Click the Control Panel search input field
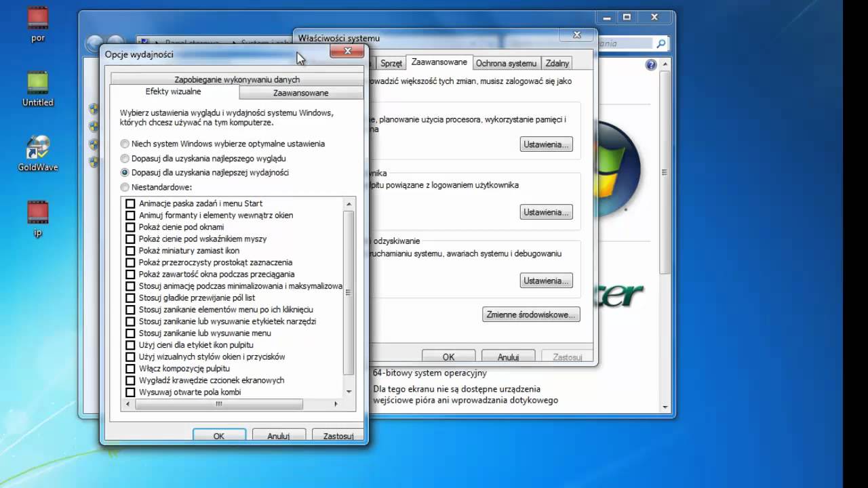868x488 pixels. pyautogui.click(x=627, y=43)
